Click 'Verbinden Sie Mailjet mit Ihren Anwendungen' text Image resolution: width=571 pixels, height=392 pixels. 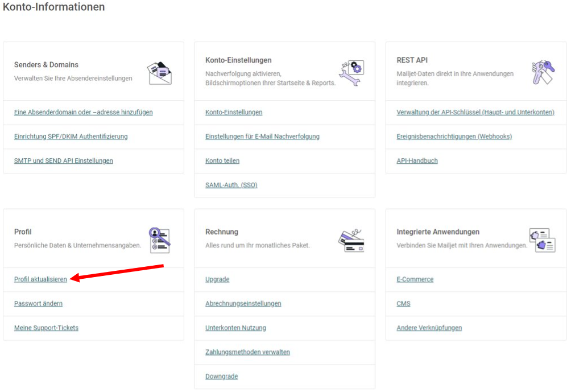click(x=462, y=246)
